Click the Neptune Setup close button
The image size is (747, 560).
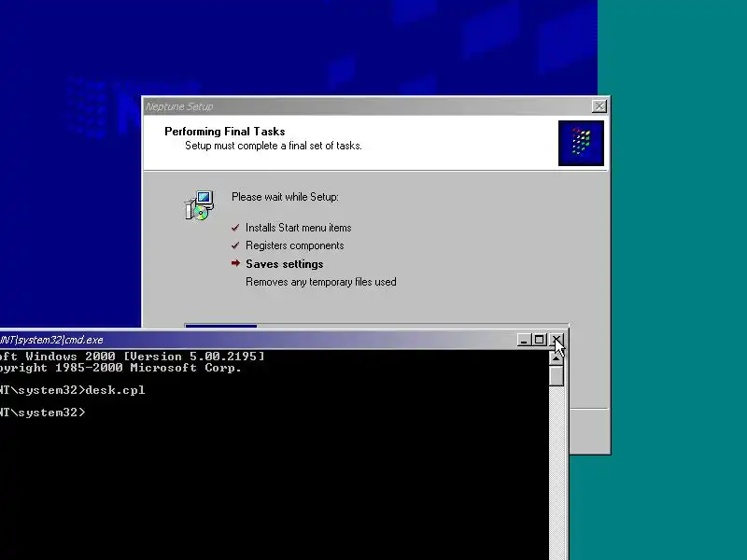(x=599, y=106)
